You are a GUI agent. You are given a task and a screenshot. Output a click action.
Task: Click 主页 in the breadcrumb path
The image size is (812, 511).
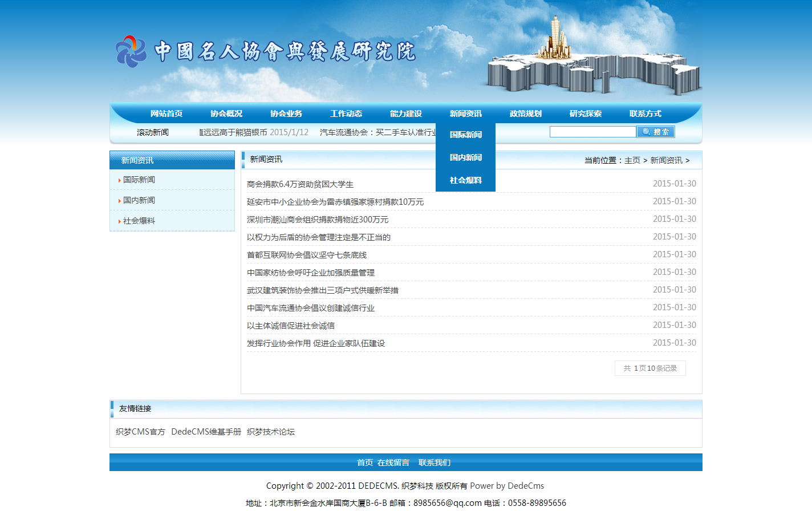pos(632,160)
